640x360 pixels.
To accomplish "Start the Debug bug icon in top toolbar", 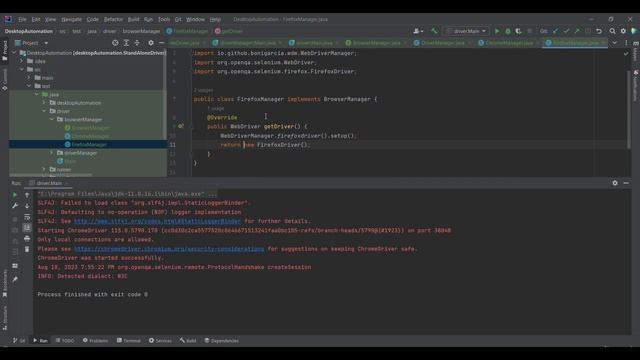I will 508,31.
